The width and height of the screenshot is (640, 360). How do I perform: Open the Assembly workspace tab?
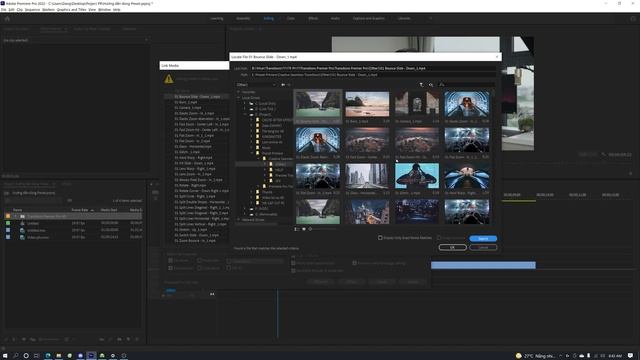(x=243, y=18)
